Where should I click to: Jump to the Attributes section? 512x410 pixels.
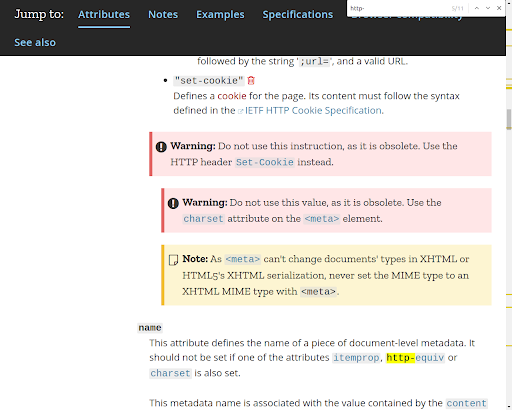click(104, 15)
